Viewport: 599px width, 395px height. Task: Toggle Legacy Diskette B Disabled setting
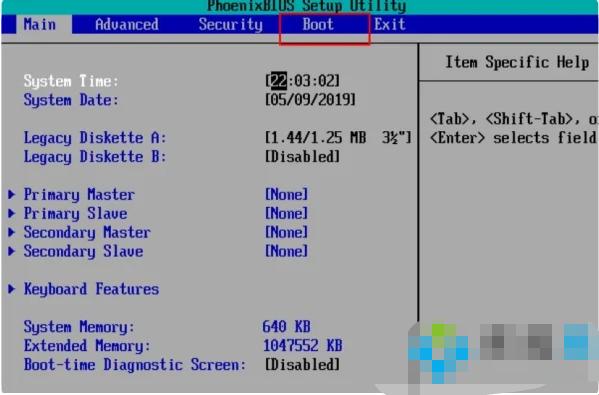pyautogui.click(x=302, y=157)
